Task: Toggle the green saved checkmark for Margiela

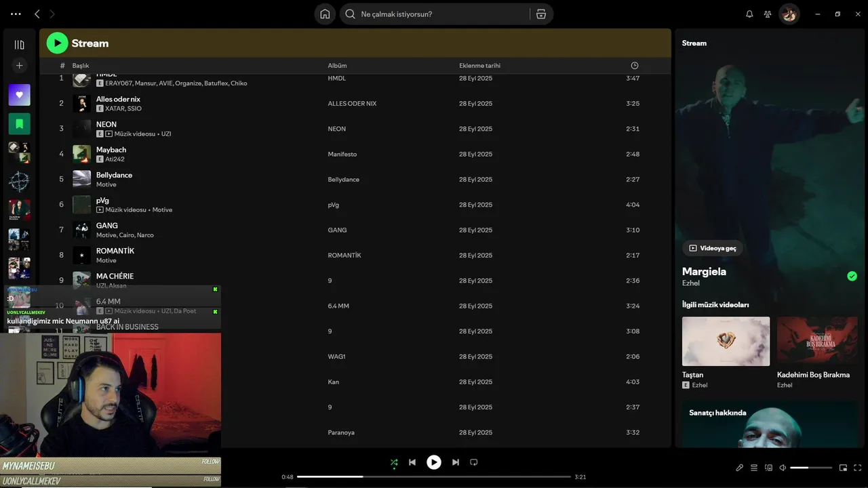Action: point(852,276)
